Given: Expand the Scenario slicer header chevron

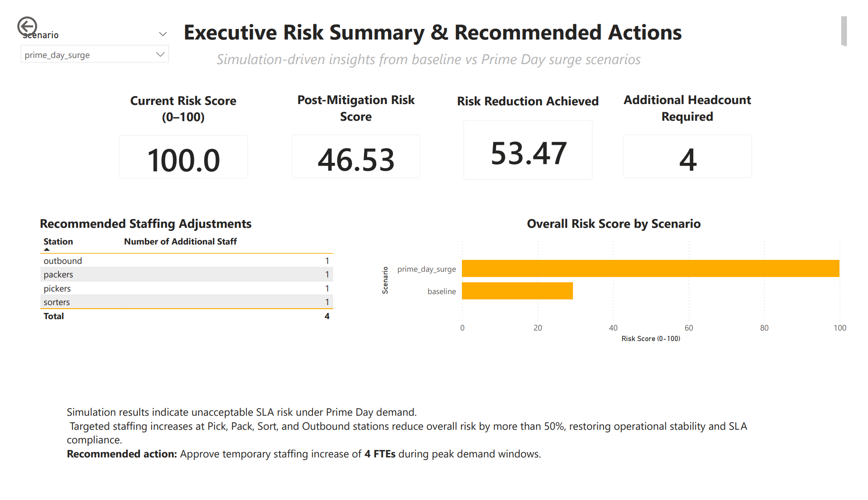Looking at the screenshot, I should pos(163,34).
